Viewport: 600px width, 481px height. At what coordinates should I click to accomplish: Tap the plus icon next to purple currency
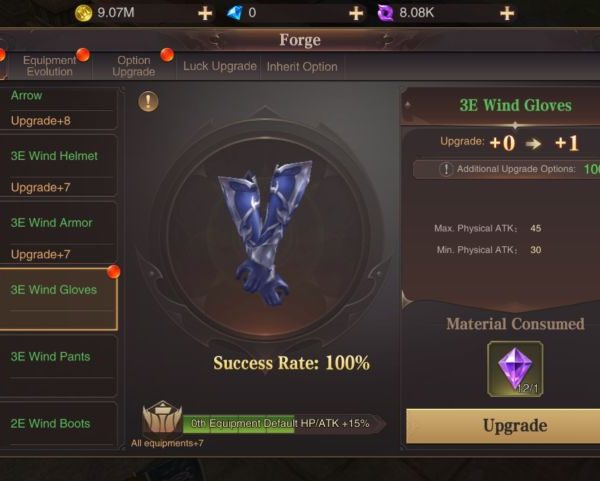click(507, 13)
